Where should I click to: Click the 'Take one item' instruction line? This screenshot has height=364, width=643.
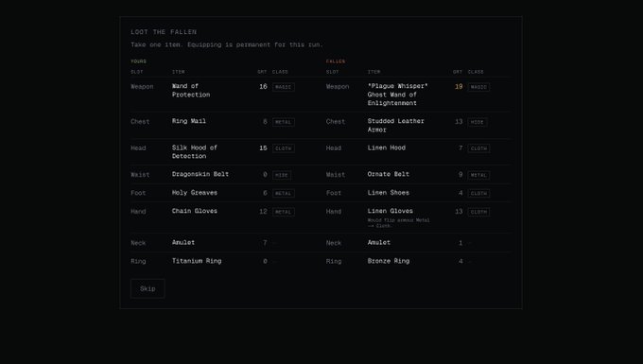[x=227, y=44]
